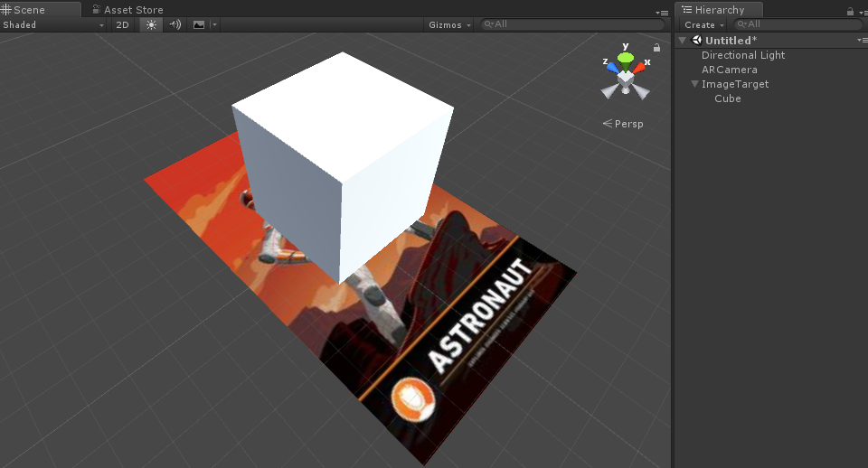
Task: Open the Hierarchy Create dropdown
Action: pos(703,24)
